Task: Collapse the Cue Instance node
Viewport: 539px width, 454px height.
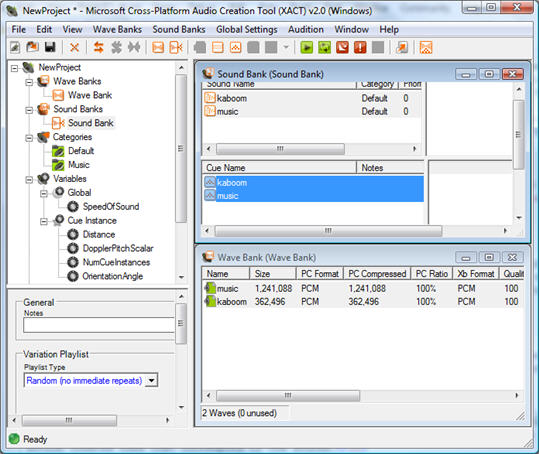Action: [44, 221]
